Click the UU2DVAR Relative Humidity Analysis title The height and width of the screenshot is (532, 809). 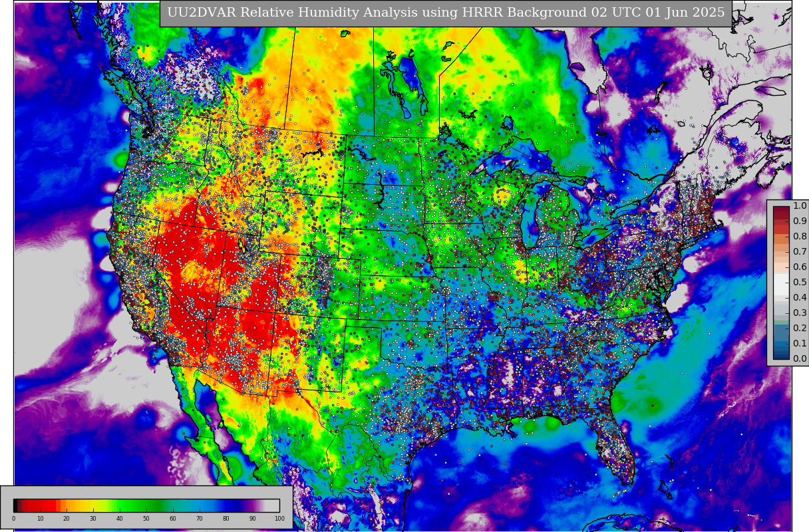point(446,13)
